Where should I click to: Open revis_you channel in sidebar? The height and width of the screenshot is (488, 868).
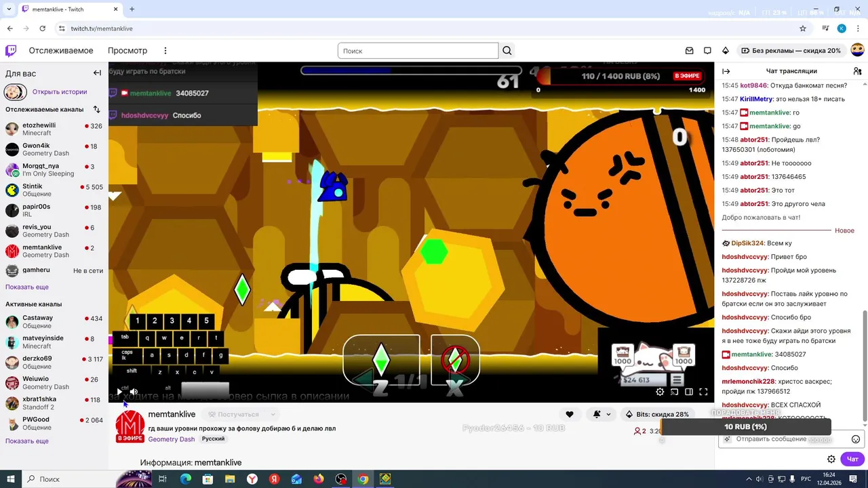pyautogui.click(x=54, y=230)
